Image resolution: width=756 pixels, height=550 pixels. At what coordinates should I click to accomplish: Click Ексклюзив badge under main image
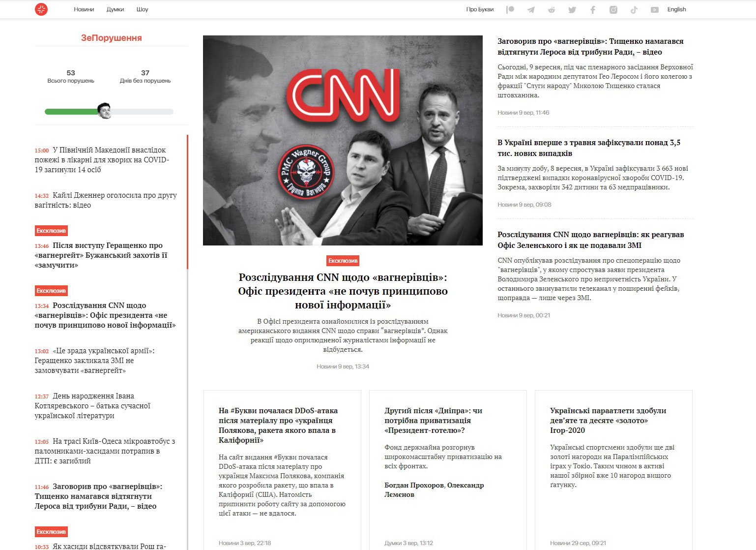point(343,261)
